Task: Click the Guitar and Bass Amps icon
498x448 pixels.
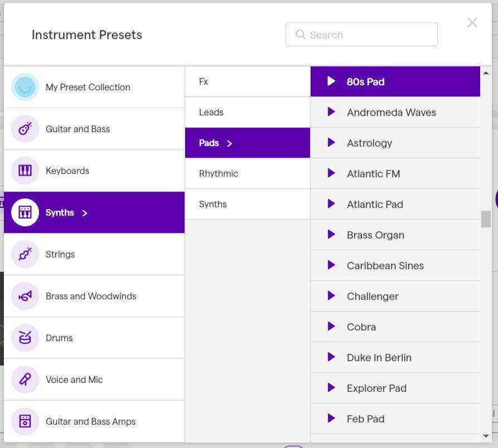Action: click(25, 421)
